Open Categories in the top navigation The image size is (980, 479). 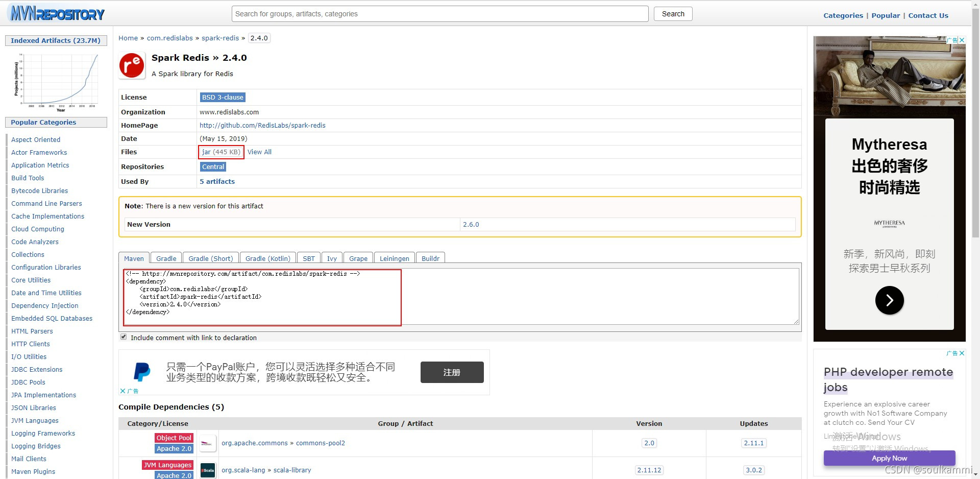tap(843, 15)
